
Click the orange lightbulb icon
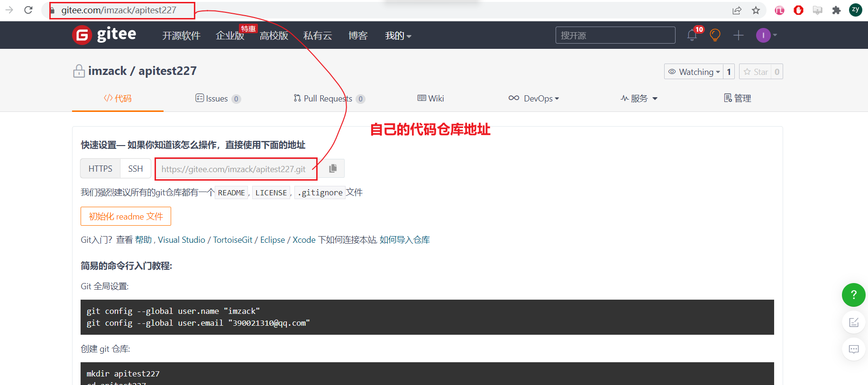tap(715, 35)
